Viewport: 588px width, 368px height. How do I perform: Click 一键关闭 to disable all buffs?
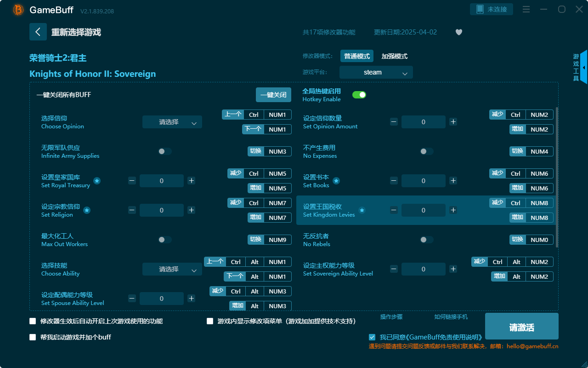click(x=274, y=95)
